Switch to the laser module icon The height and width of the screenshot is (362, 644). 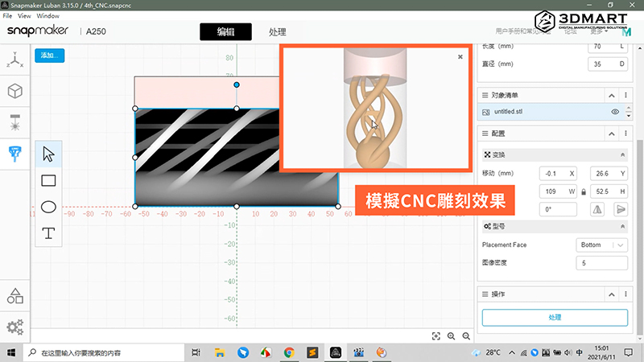click(14, 122)
